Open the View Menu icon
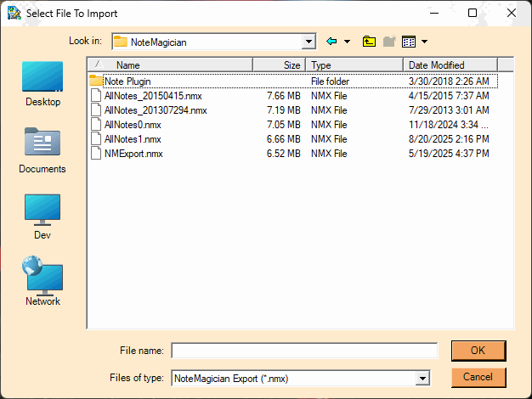The height and width of the screenshot is (399, 532). coord(409,42)
